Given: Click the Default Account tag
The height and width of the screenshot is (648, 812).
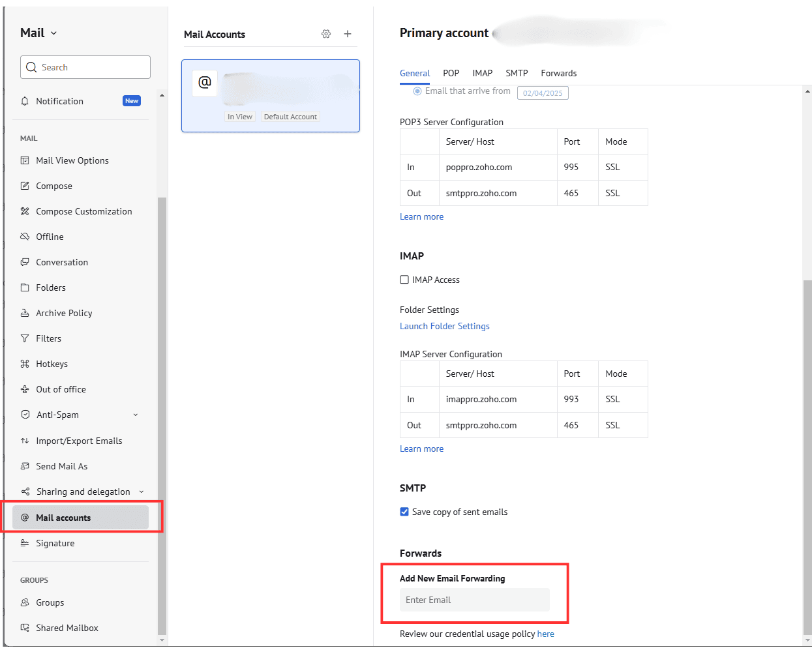Looking at the screenshot, I should coord(290,117).
